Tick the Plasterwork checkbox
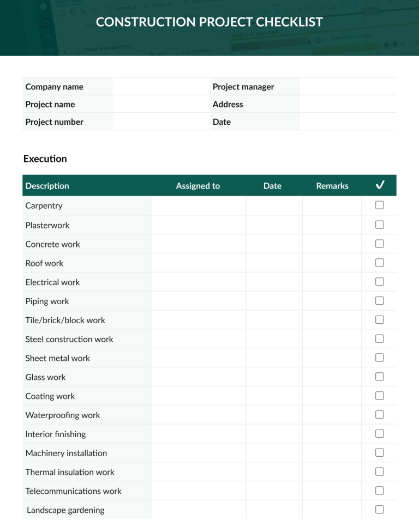Viewport: 419px width, 532px height. tap(380, 225)
